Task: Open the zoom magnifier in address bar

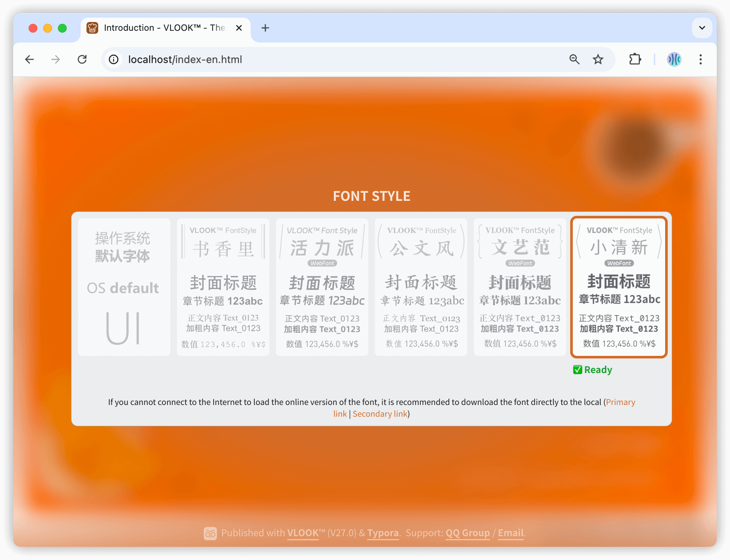Action: pyautogui.click(x=574, y=59)
